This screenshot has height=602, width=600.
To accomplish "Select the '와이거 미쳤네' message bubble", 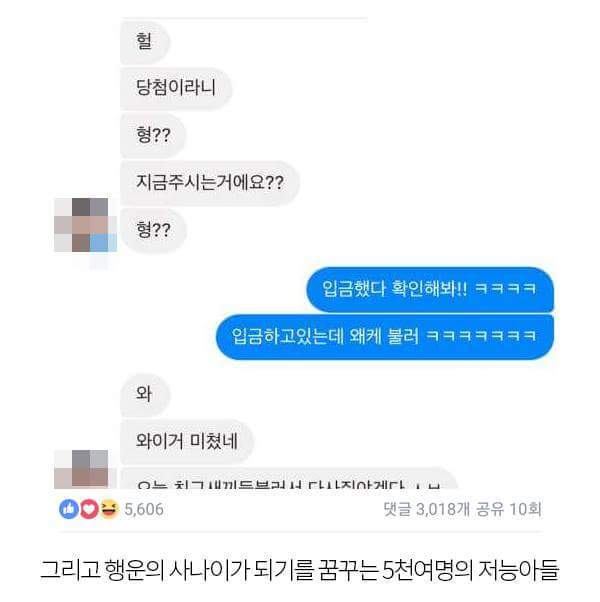I will pyautogui.click(x=187, y=442).
